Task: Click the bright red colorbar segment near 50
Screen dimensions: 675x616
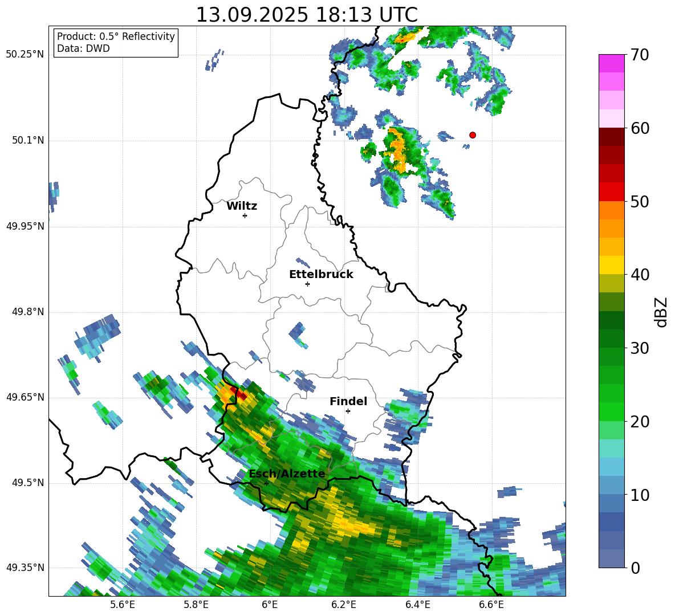Action: [611, 192]
